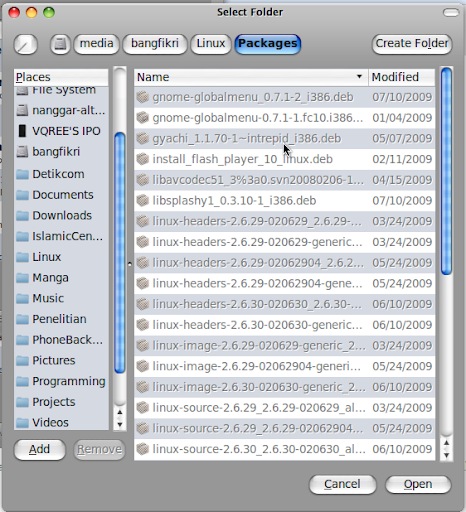This screenshot has height=512, width=466.
Task: Select linux-headers-2.6.30-020630-generic... file name
Action: tap(257, 325)
